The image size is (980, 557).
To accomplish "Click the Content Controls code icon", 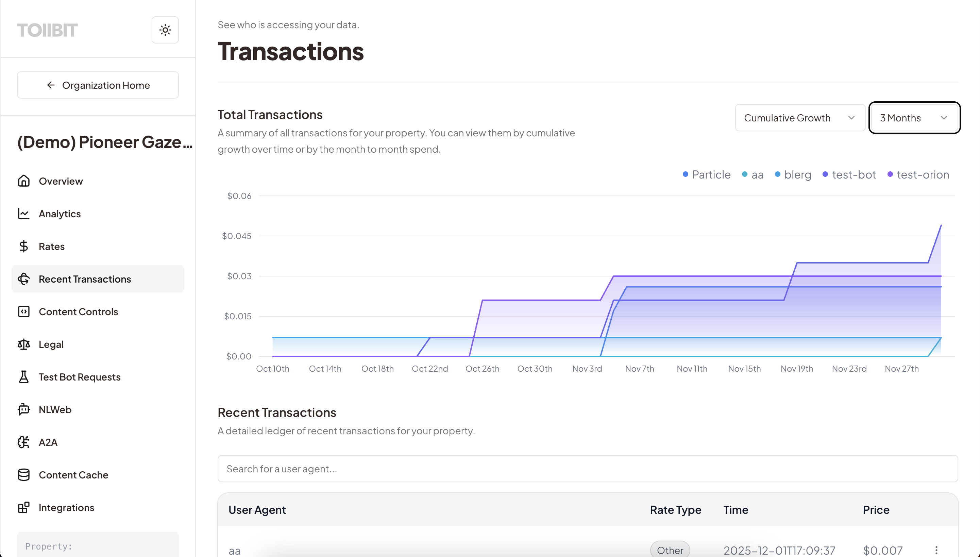I will point(24,311).
